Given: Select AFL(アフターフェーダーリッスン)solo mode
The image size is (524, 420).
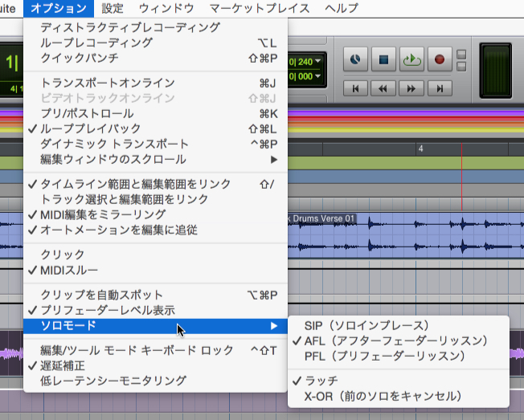Looking at the screenshot, I should point(399,340).
